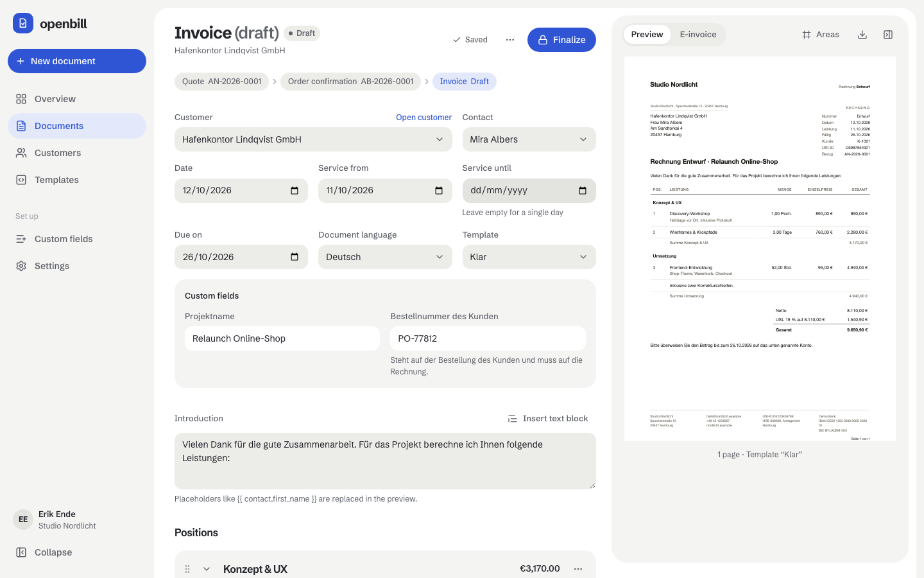This screenshot has height=578, width=924.
Task: Open the Date calendar picker icon
Action: 295,191
